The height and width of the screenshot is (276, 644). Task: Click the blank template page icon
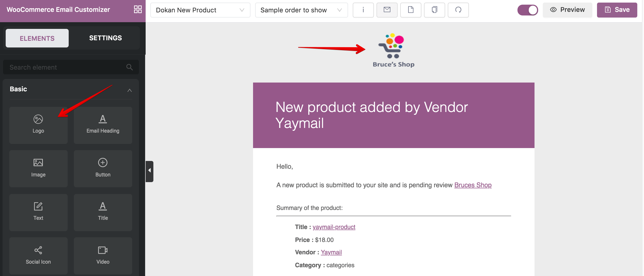point(411,10)
